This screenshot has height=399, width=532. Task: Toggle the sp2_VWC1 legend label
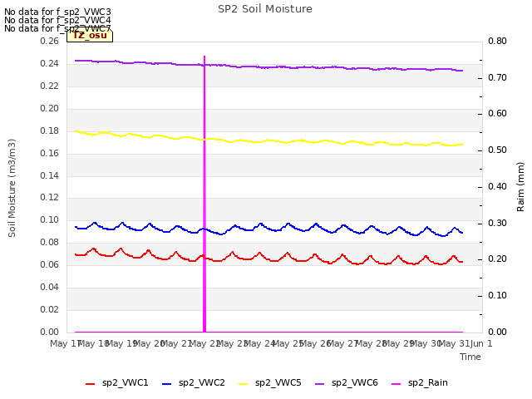click(126, 382)
